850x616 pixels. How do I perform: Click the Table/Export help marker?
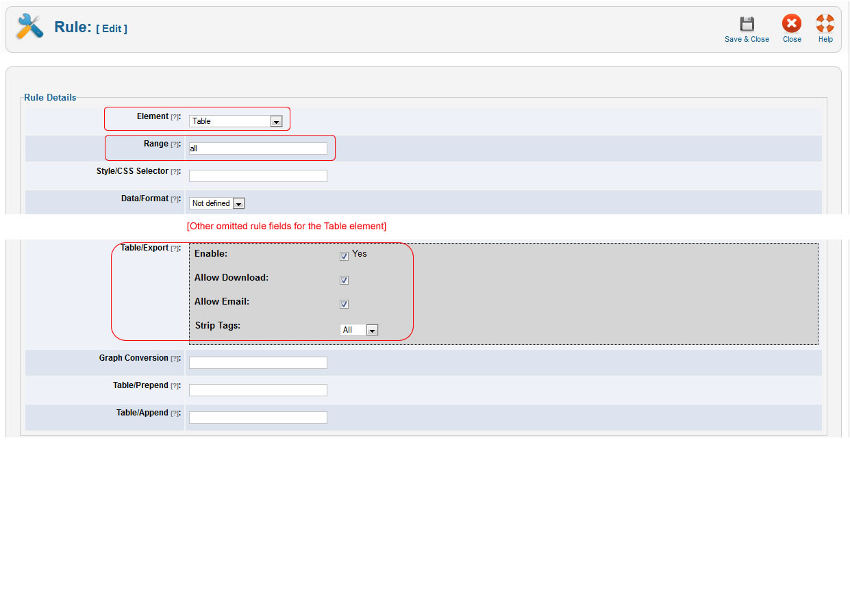coord(175,248)
